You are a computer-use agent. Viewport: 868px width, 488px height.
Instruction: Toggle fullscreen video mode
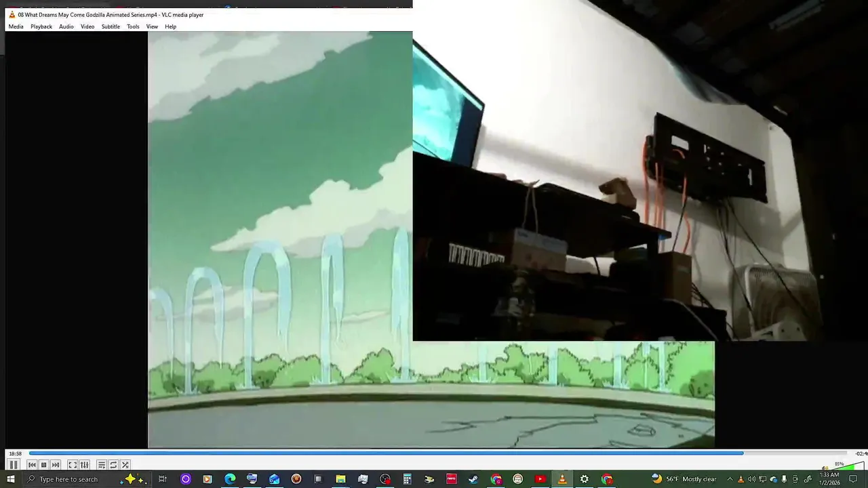pos(73,465)
